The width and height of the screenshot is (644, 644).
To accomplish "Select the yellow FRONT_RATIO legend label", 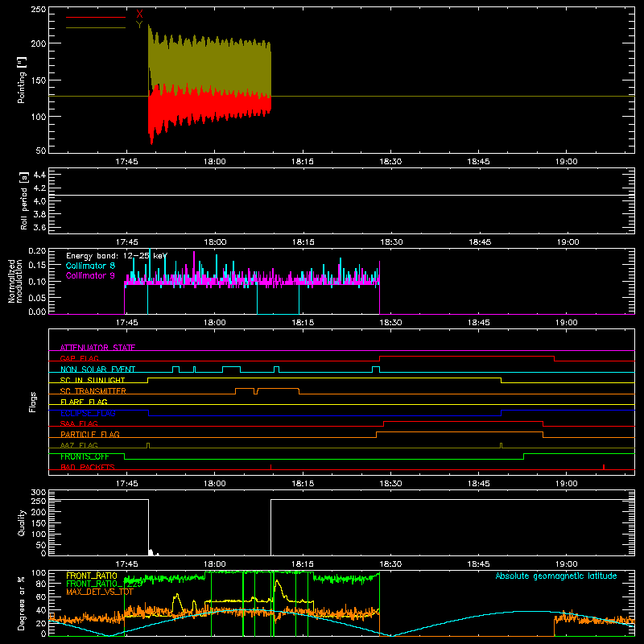I will [92, 576].
